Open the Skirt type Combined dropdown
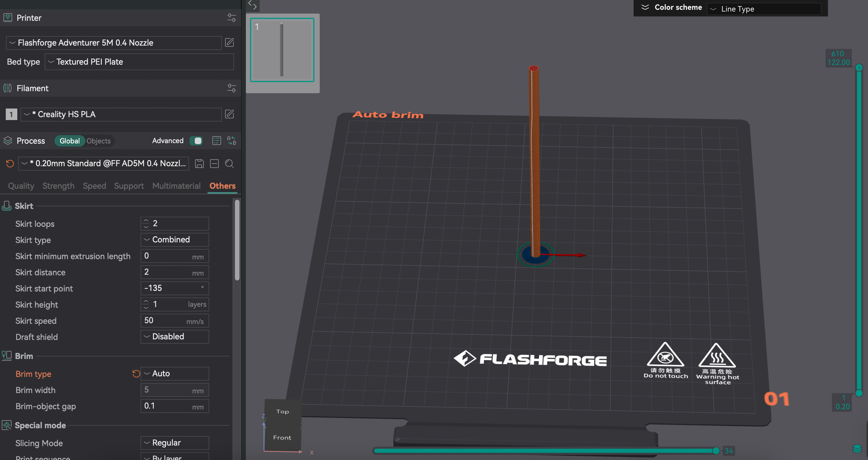Image resolution: width=868 pixels, height=460 pixels. [x=175, y=240]
